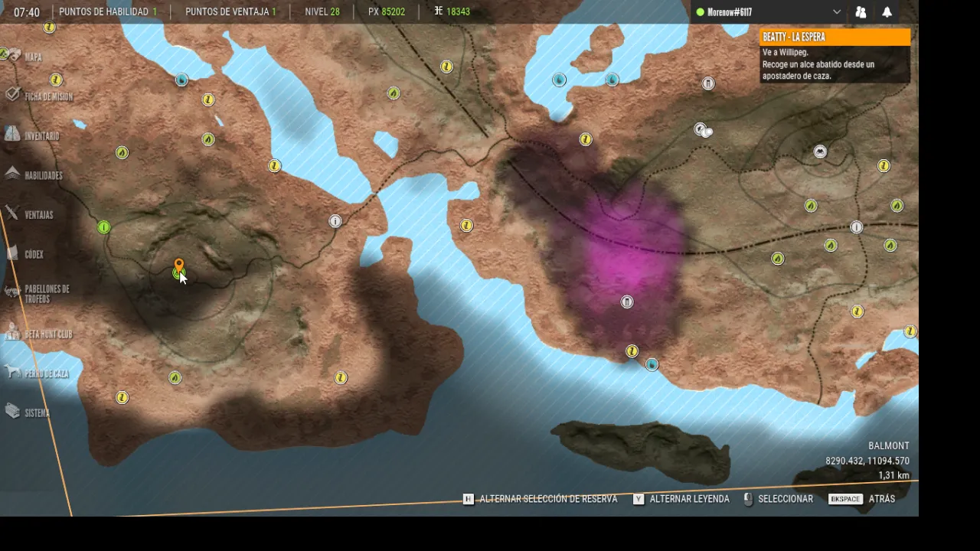The image size is (980, 551).
Task: Open the notifications bell icon
Action: [x=887, y=12]
